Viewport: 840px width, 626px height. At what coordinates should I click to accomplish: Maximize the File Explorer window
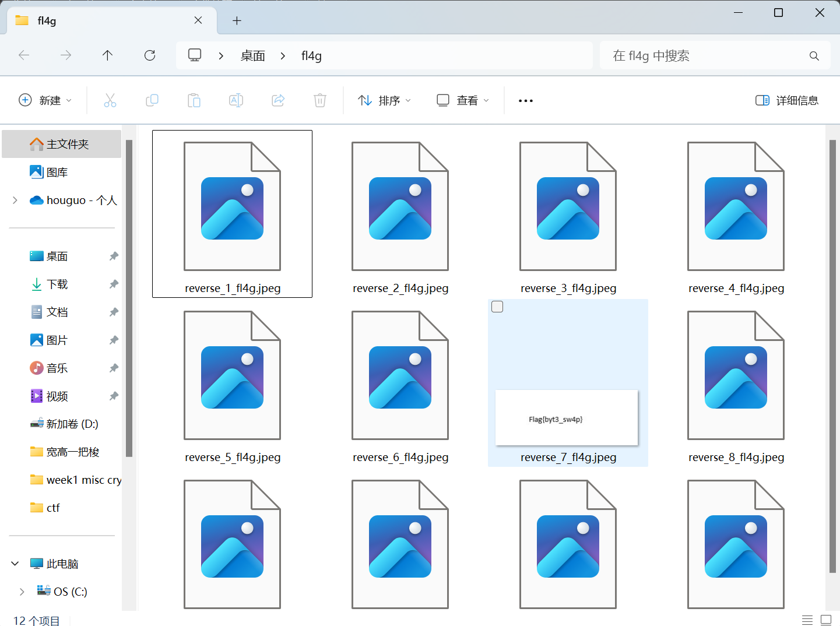(778, 12)
